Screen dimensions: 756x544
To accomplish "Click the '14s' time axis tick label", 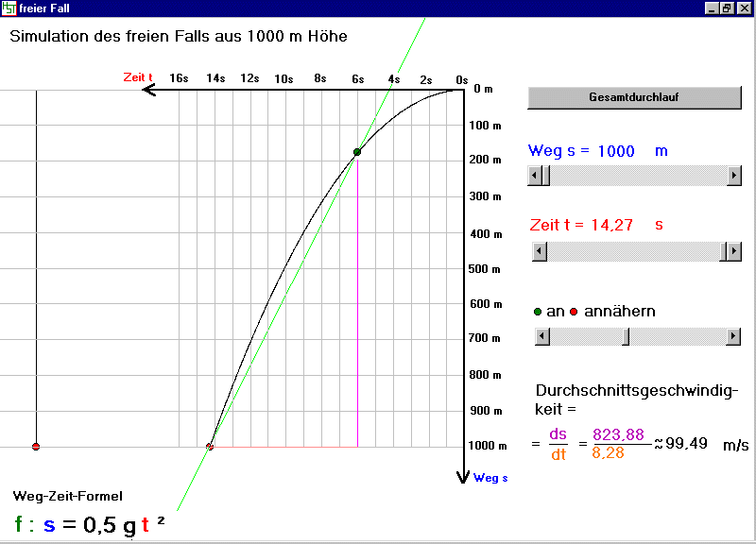I will tap(215, 78).
